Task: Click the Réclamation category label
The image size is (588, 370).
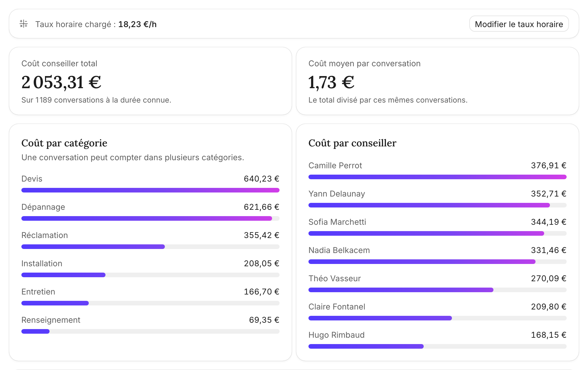Action: (x=45, y=235)
